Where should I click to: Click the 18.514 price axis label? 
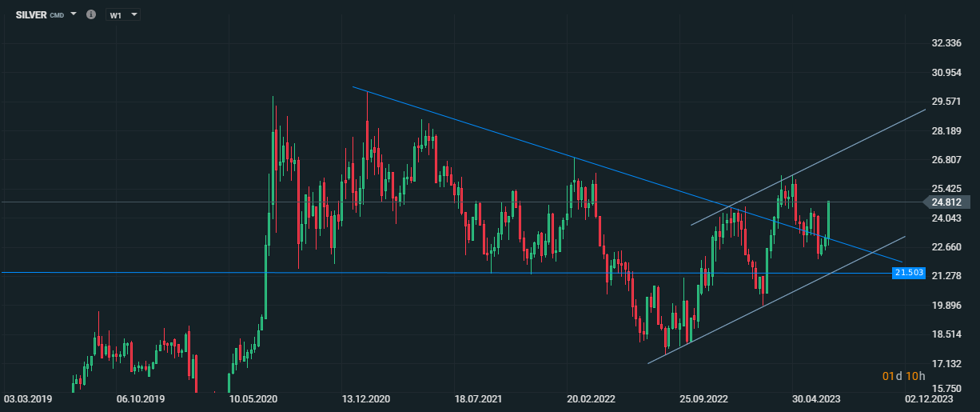pyautogui.click(x=946, y=334)
